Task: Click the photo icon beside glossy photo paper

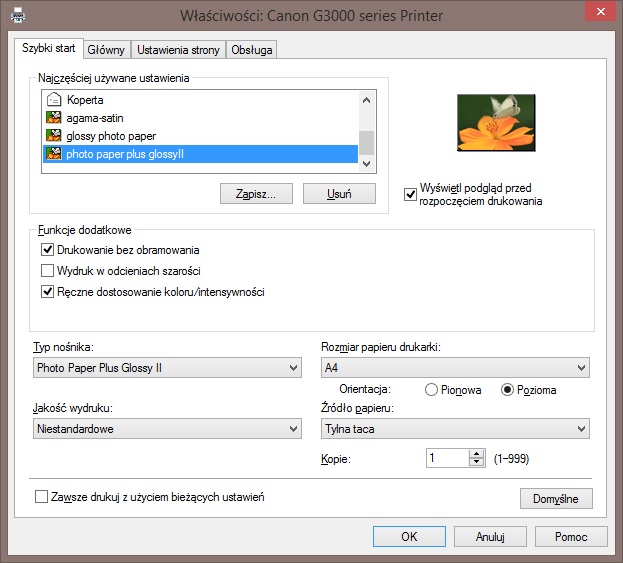Action: [x=54, y=136]
